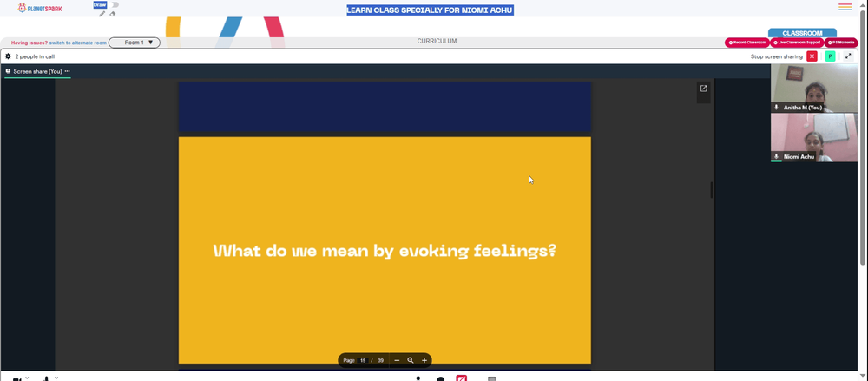Open the hamburger menu top right

[845, 7]
